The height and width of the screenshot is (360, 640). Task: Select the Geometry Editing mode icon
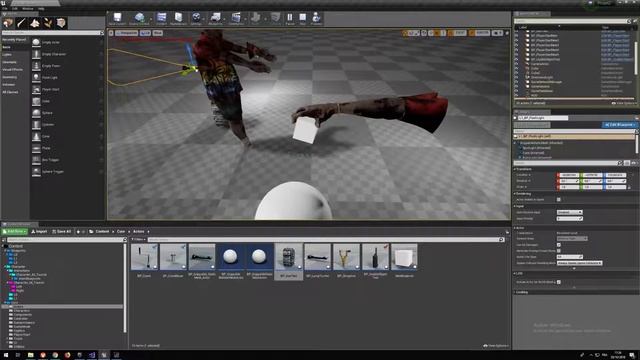(x=61, y=23)
